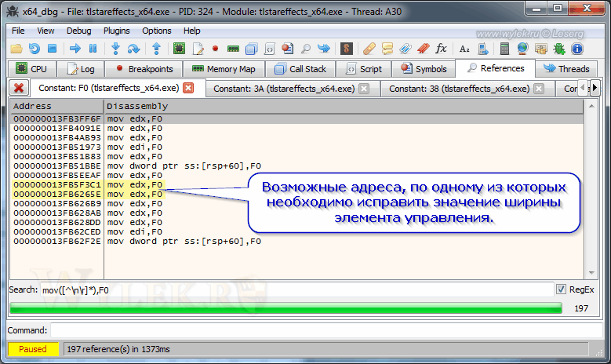Screen dimensions: 611x364
Task: Open threads via the double-arrow toolbar icon
Action: 323,49
